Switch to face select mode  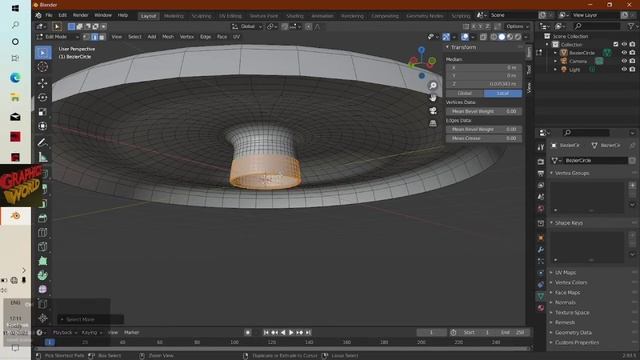tap(102, 37)
